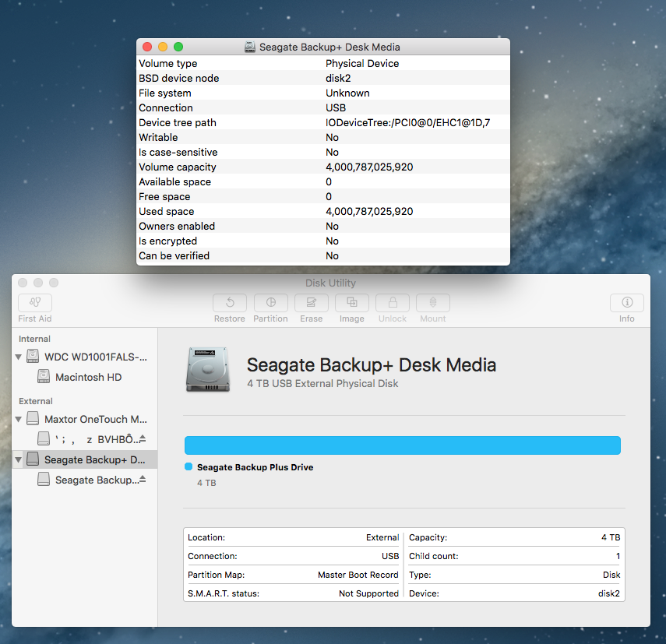Click the Connection USB row in info window

point(323,107)
